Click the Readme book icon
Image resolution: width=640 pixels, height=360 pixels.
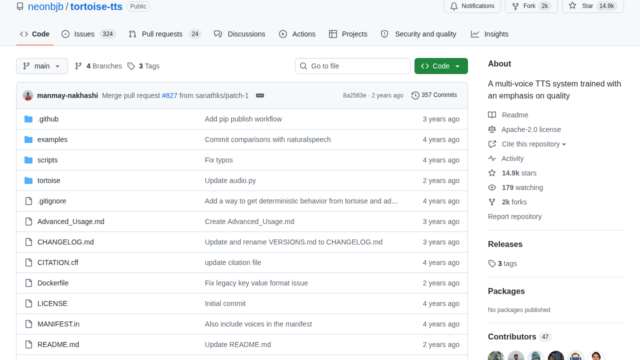coord(492,115)
